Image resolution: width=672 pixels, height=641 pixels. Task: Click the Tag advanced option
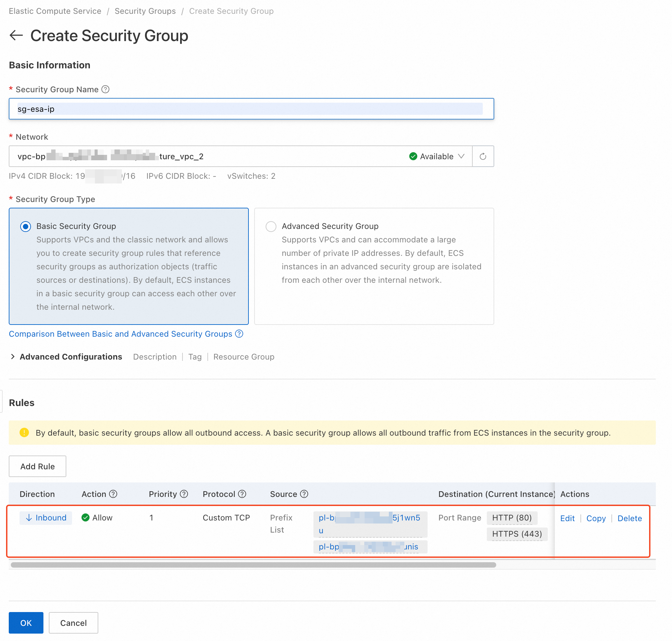click(x=195, y=357)
